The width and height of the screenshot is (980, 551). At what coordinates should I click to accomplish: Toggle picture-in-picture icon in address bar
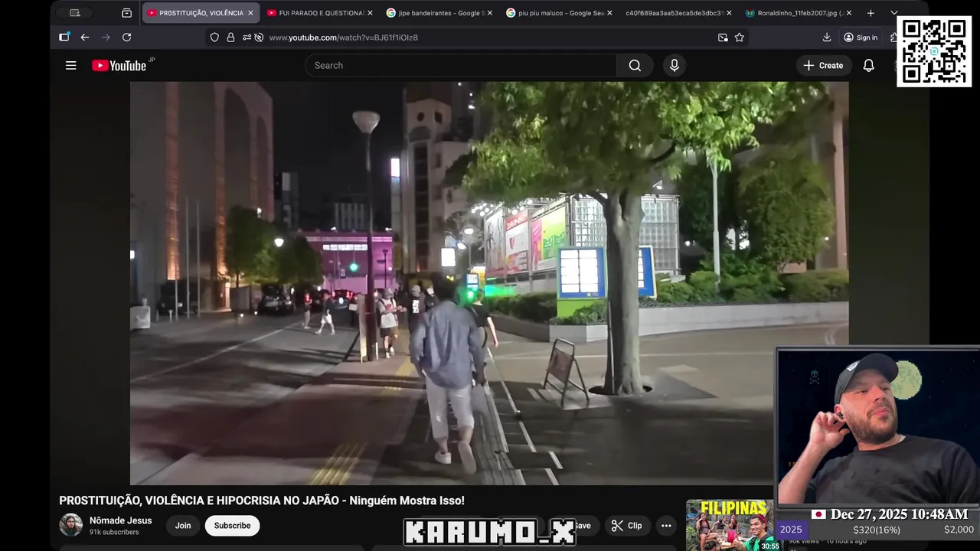pyautogui.click(x=723, y=37)
